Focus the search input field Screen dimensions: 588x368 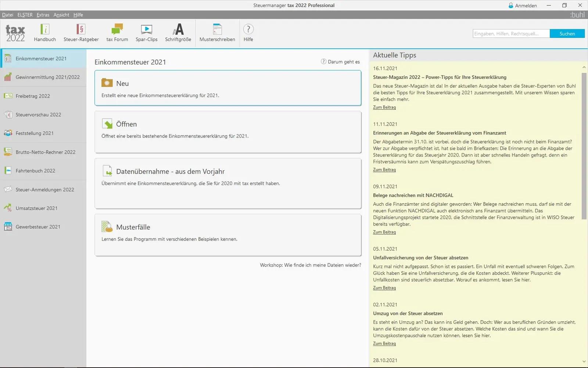tap(511, 33)
